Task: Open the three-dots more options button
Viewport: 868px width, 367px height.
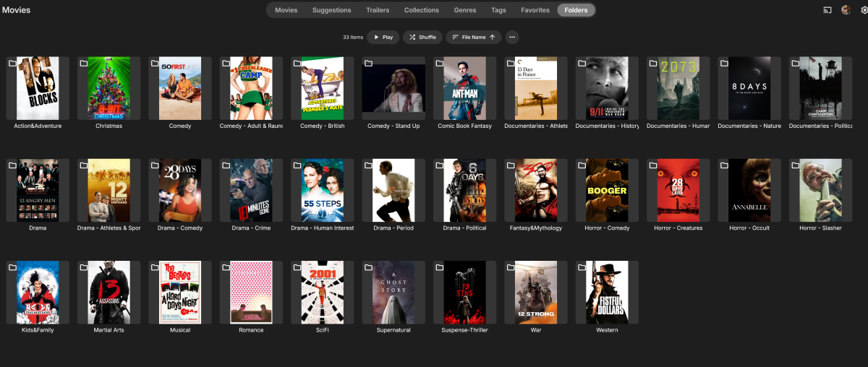Action: click(x=512, y=37)
